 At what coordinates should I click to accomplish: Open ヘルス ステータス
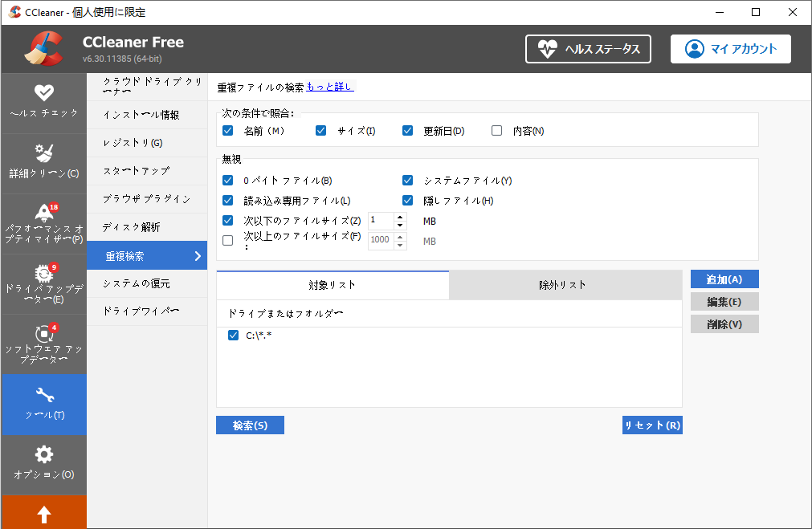click(588, 49)
